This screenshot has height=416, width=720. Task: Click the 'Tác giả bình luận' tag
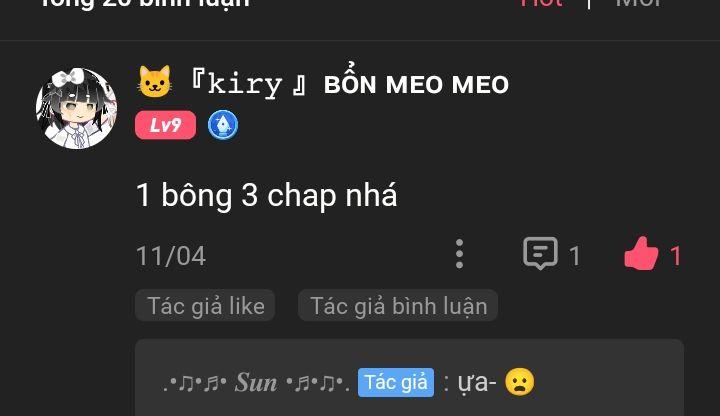398,306
